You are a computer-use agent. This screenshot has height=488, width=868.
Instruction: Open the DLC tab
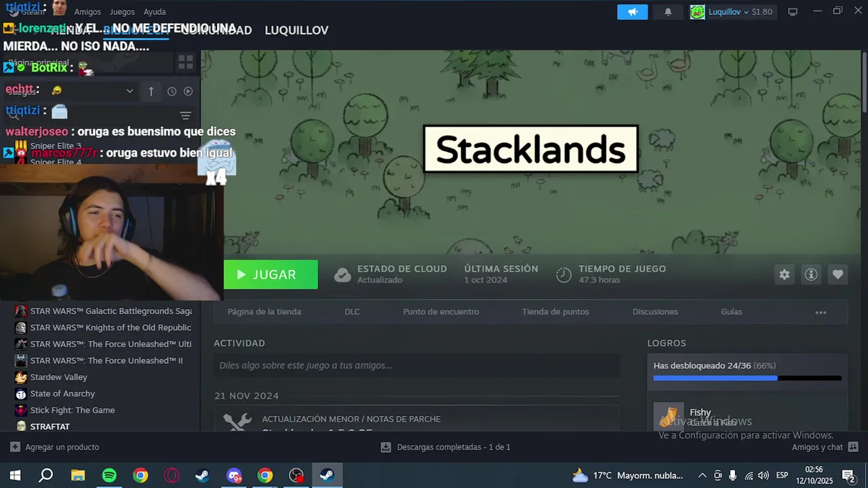click(x=352, y=312)
